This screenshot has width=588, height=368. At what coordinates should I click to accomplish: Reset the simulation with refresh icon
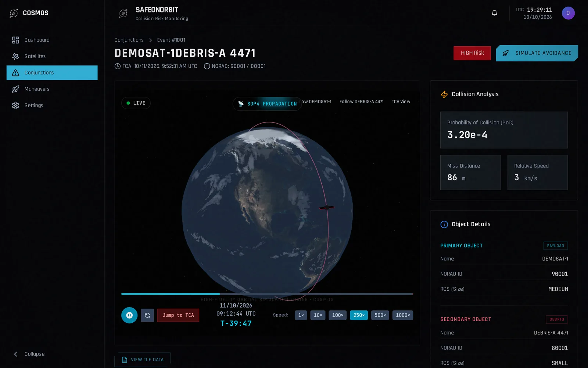pyautogui.click(x=147, y=315)
